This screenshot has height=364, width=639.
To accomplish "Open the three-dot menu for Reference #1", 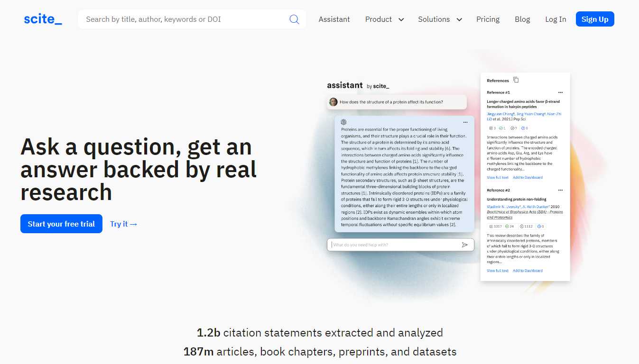I will click(x=560, y=92).
